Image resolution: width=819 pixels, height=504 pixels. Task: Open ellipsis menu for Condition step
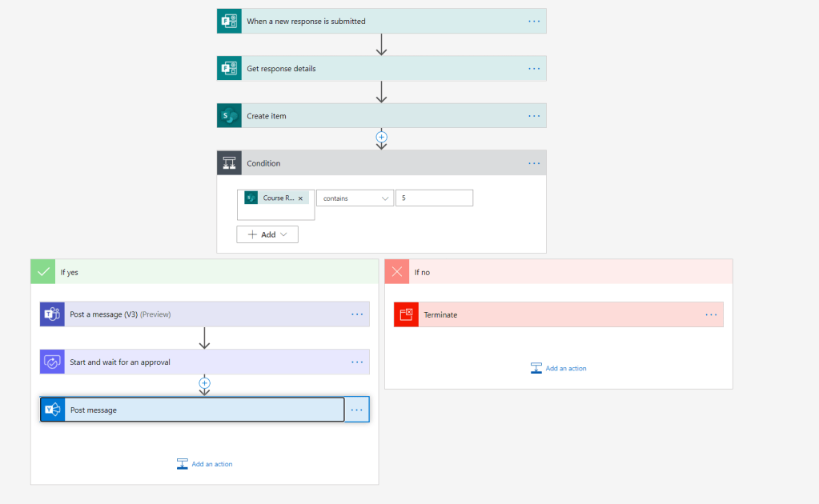534,163
